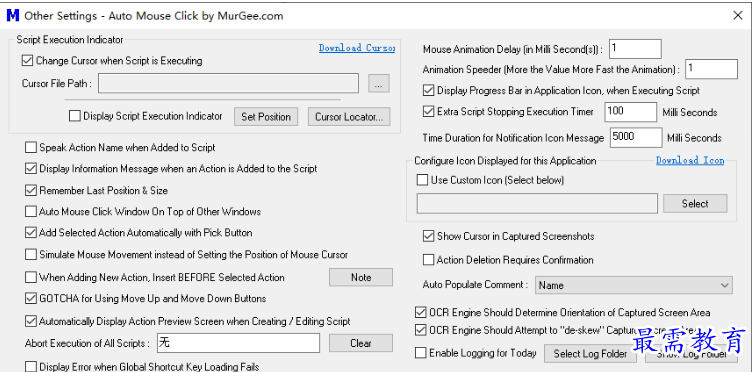Browse for cursor file with ellipsis button
The image size is (754, 372).
(x=379, y=84)
